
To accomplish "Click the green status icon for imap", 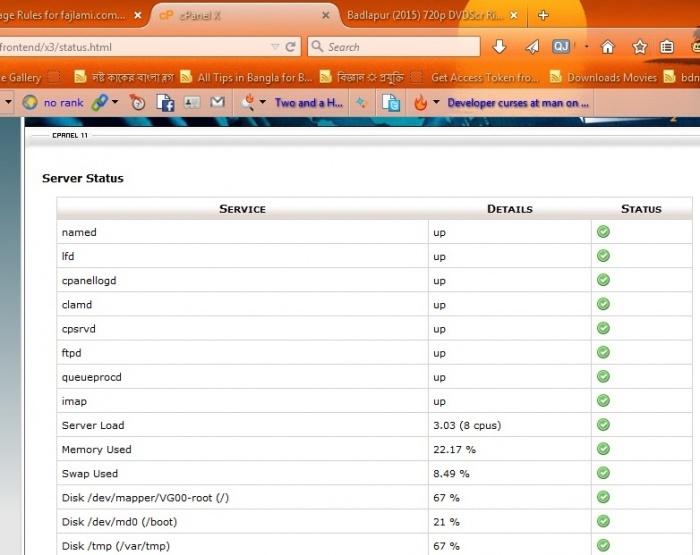I will point(604,401).
